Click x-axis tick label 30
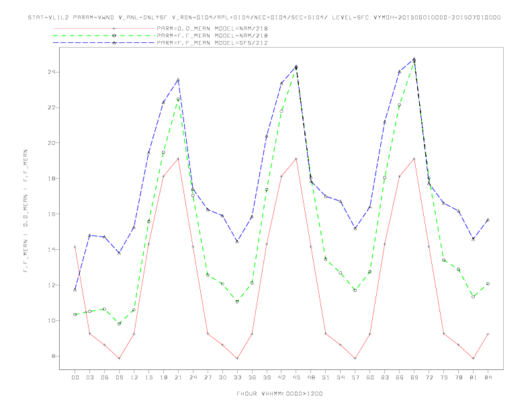The image size is (532, 411). click(x=222, y=377)
